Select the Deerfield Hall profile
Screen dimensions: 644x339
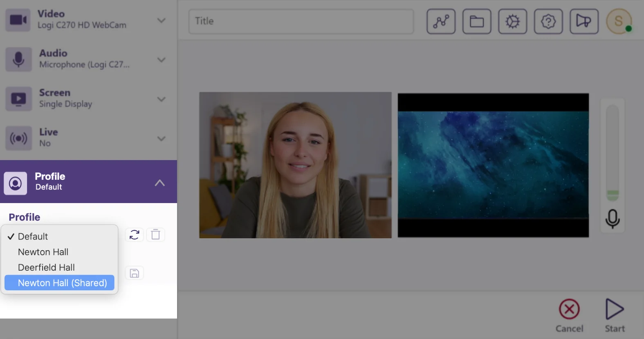tap(59, 267)
